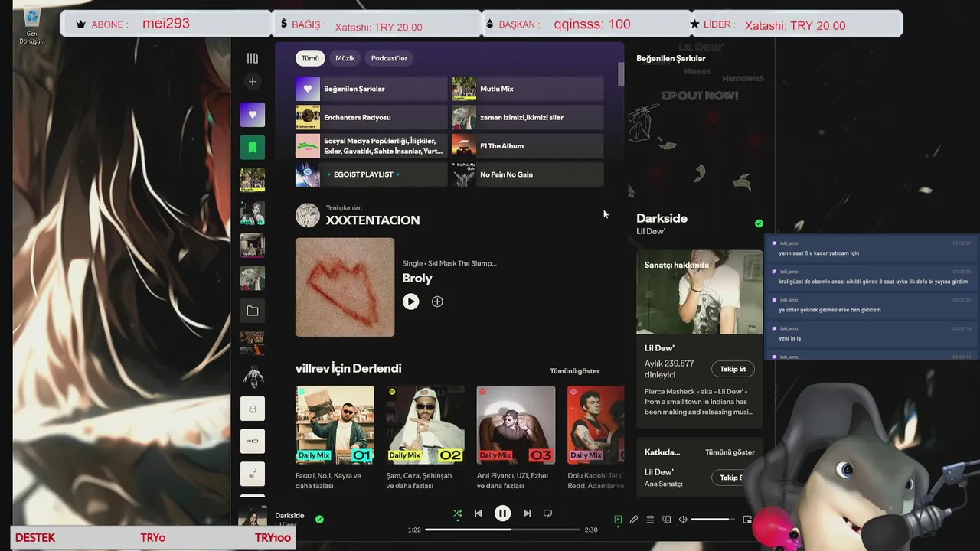Select the Müzik filter chip
The width and height of the screenshot is (980, 551).
[345, 58]
